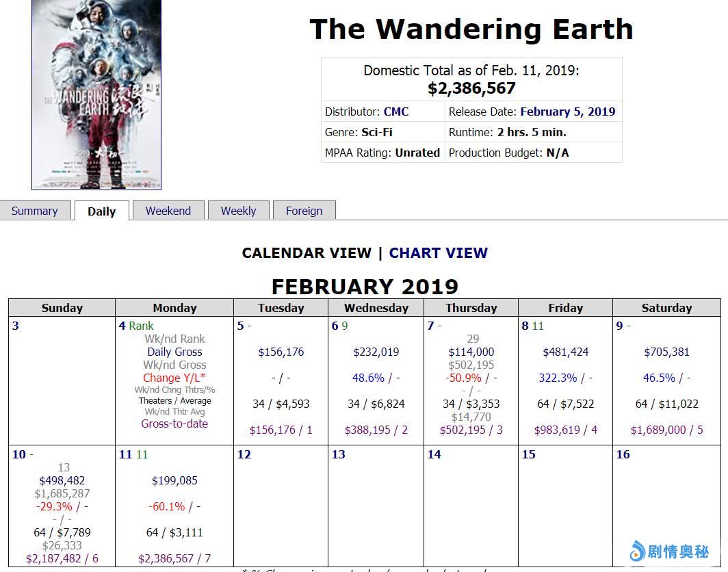Click Thursday's daily gross $114,000

[471, 352]
